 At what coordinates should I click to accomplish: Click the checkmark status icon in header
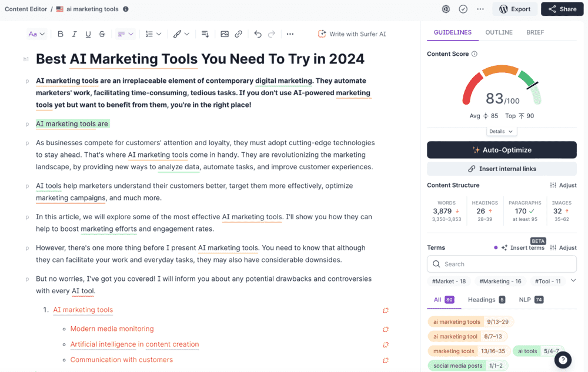pyautogui.click(x=463, y=9)
